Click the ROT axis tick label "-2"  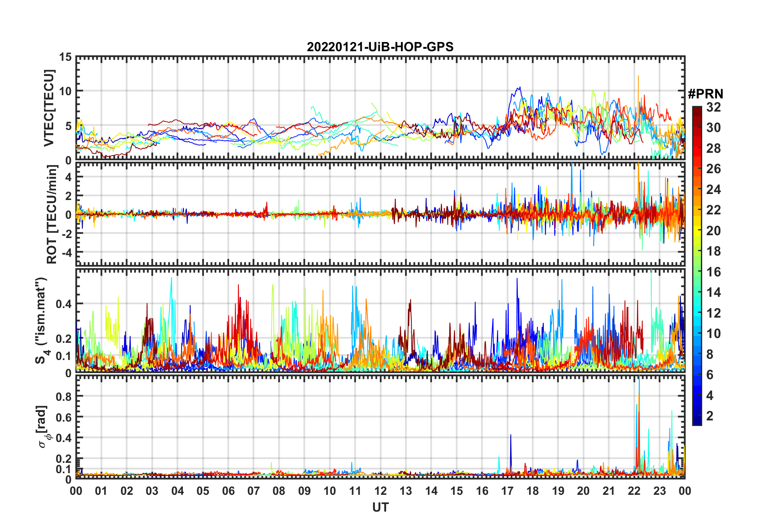click(66, 234)
